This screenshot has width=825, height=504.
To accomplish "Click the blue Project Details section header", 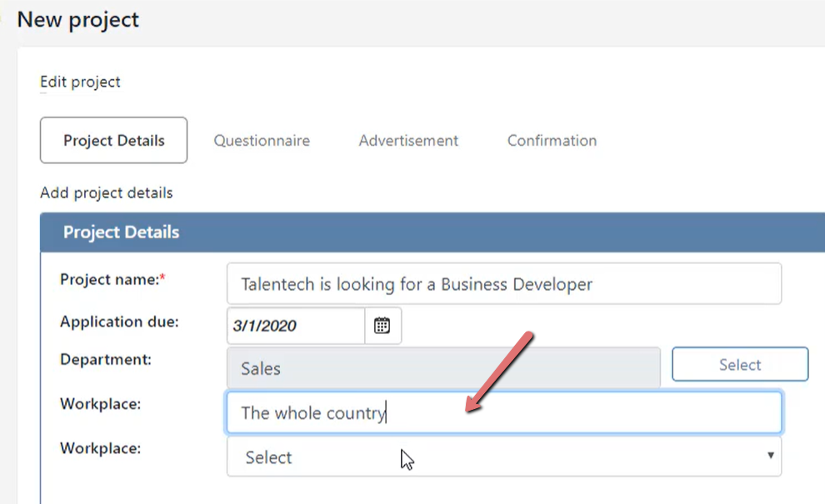I will pos(432,232).
